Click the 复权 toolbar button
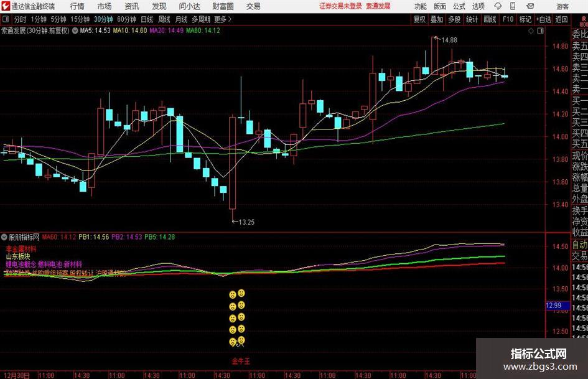588x379 pixels. (x=419, y=19)
